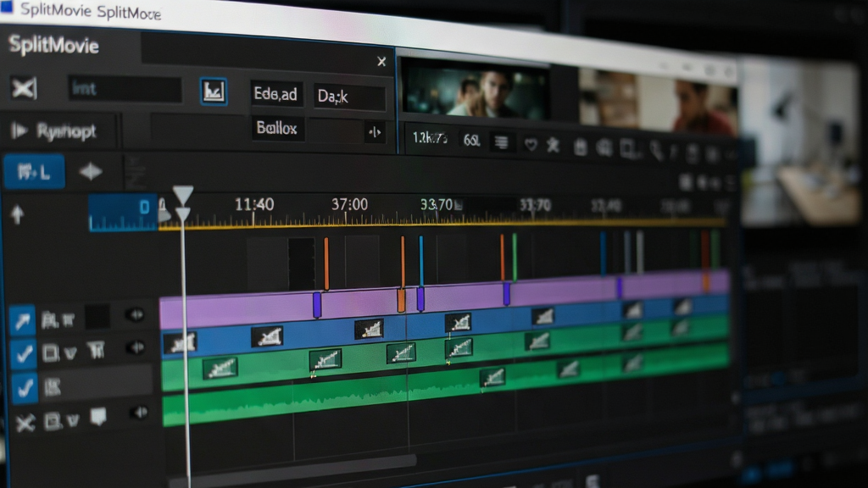This screenshot has width=868, height=488.
Task: Toggle the second blue checkmark on track row
Action: pyautogui.click(x=25, y=387)
